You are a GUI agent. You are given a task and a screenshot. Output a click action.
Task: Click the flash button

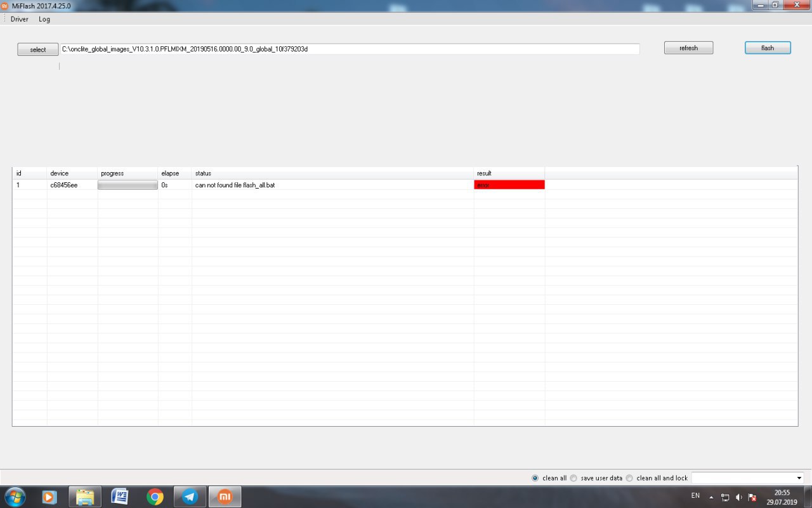click(x=768, y=48)
